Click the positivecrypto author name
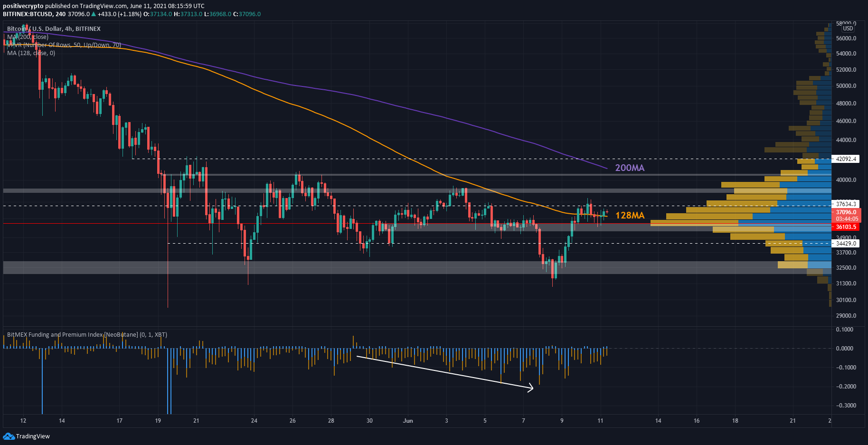The image size is (868, 445). tap(23, 6)
